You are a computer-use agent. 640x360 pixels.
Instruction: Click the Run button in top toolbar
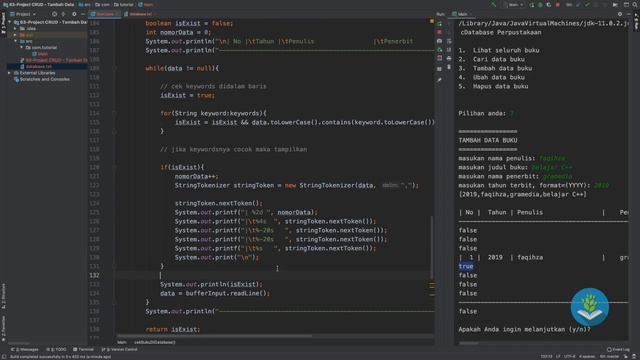point(532,4)
